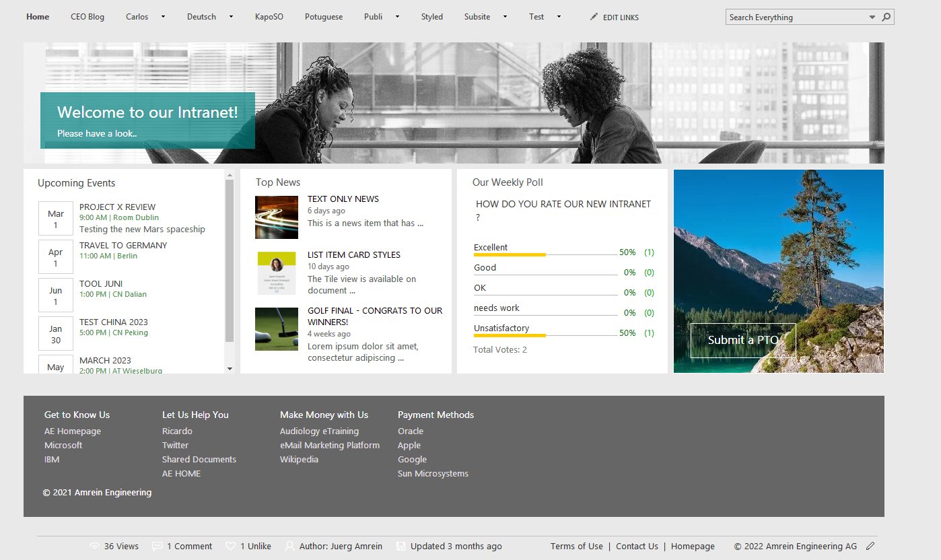Open Potuguese navigation item

(324, 17)
